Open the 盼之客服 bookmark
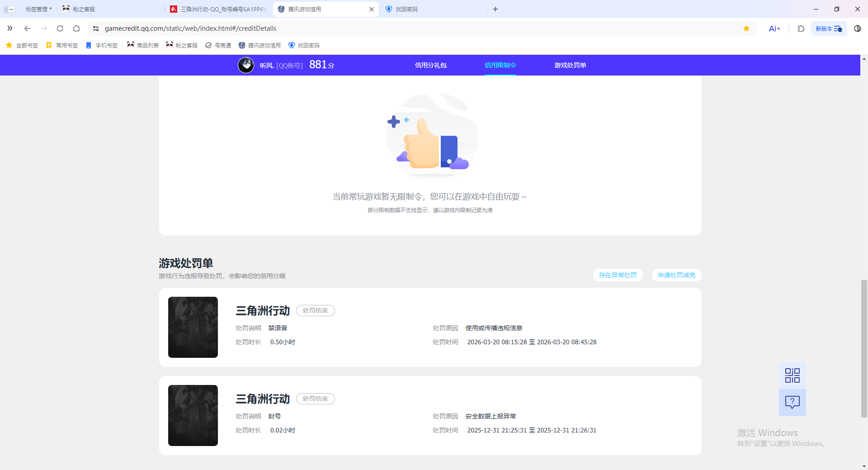 click(x=182, y=45)
